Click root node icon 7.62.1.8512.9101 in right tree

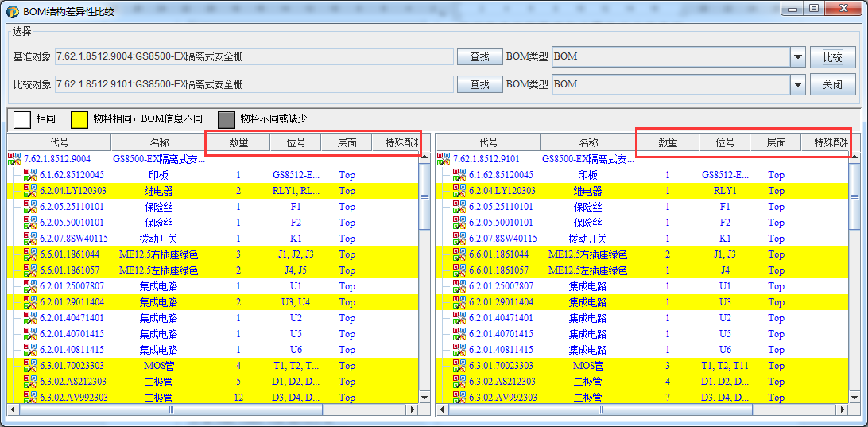444,159
